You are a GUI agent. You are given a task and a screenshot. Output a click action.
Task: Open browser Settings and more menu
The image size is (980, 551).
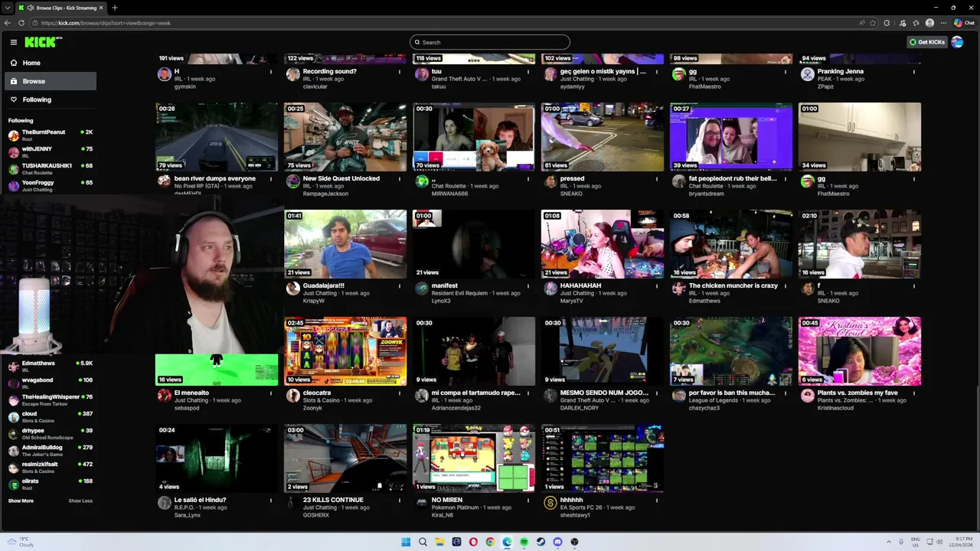[943, 23]
